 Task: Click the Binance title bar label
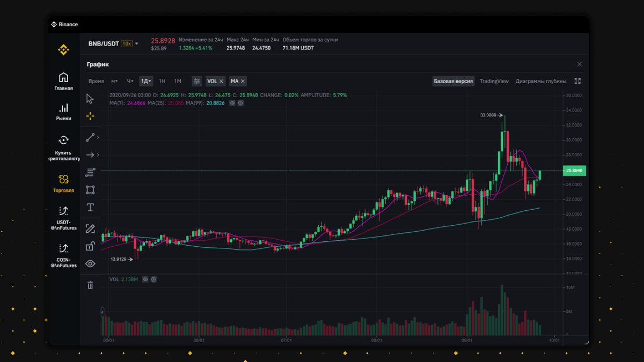pos(68,24)
